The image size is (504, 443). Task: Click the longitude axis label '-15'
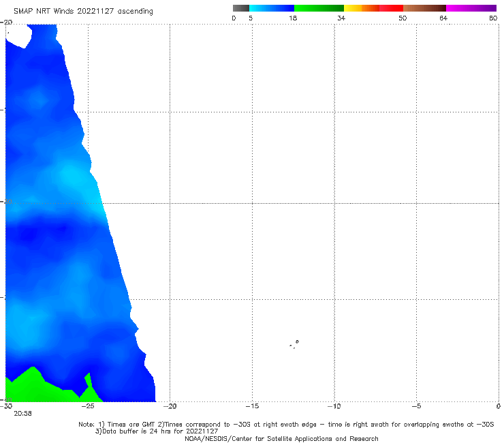(252, 406)
